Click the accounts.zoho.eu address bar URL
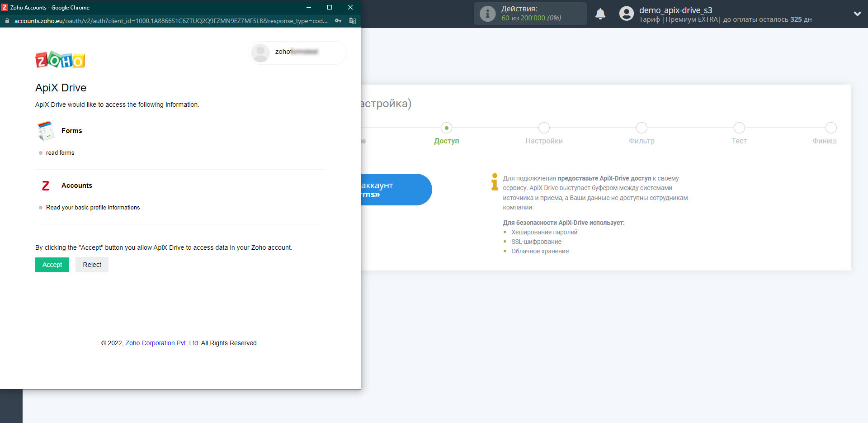This screenshot has height=423, width=868. (171, 21)
